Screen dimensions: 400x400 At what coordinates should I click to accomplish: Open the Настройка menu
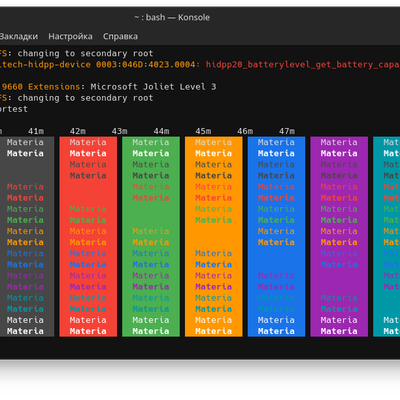[70, 36]
